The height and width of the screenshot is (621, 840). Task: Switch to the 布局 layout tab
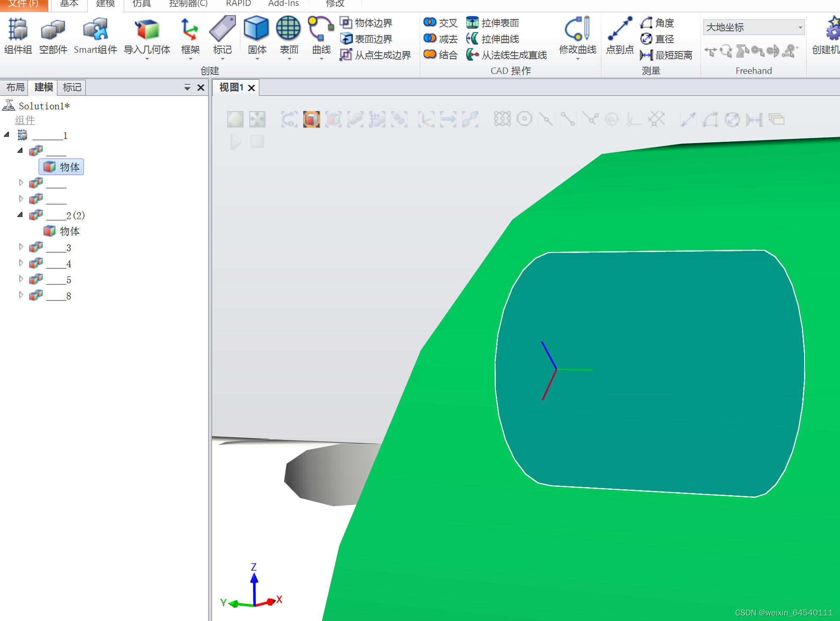coord(15,87)
